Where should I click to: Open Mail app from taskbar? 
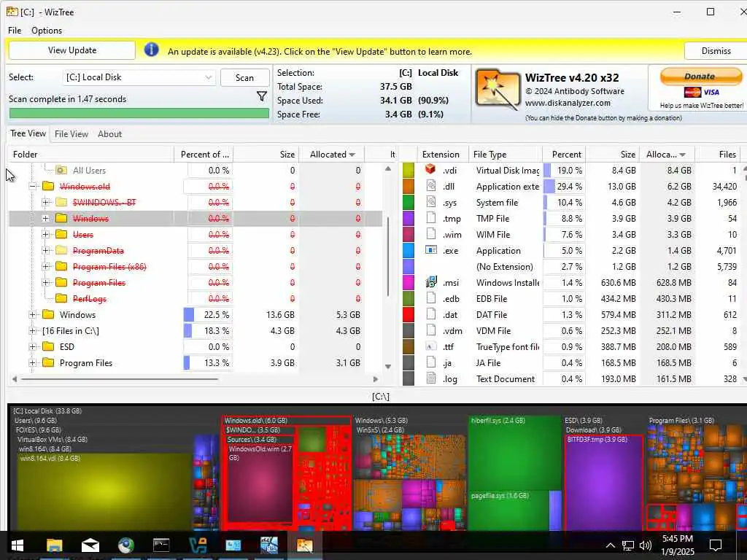click(x=90, y=545)
